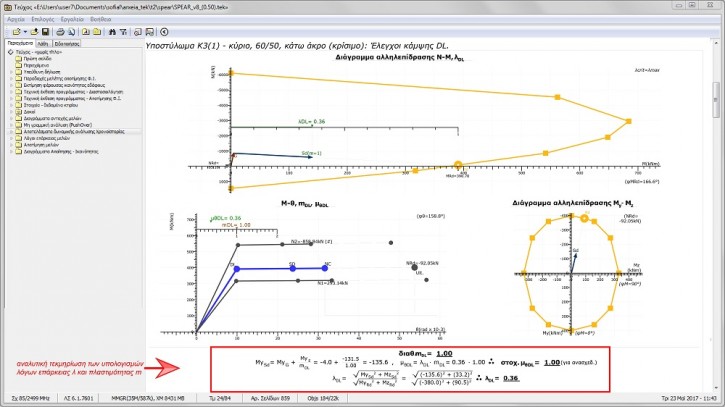Click the printer icon in toolbar

click(x=60, y=32)
